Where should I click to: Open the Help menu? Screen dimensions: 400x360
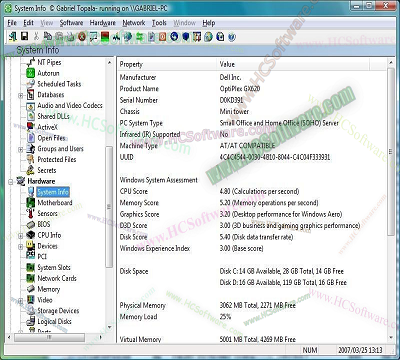(209, 23)
